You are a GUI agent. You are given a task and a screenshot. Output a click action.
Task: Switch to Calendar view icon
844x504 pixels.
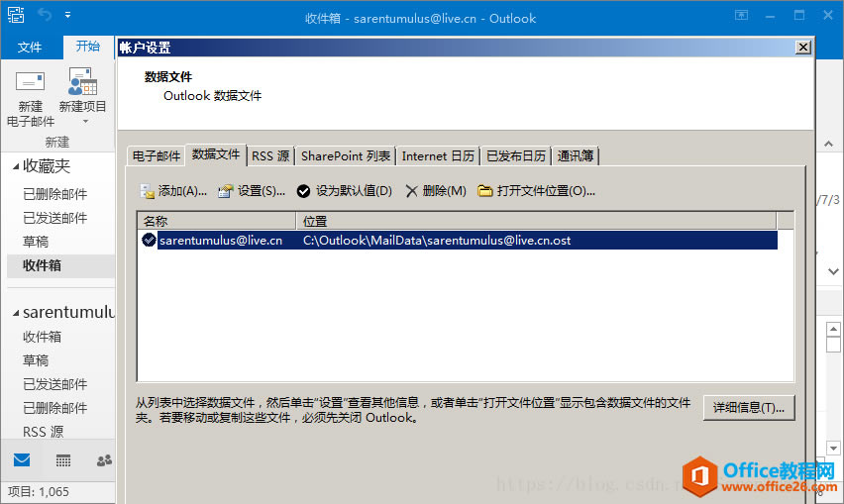coord(63,460)
